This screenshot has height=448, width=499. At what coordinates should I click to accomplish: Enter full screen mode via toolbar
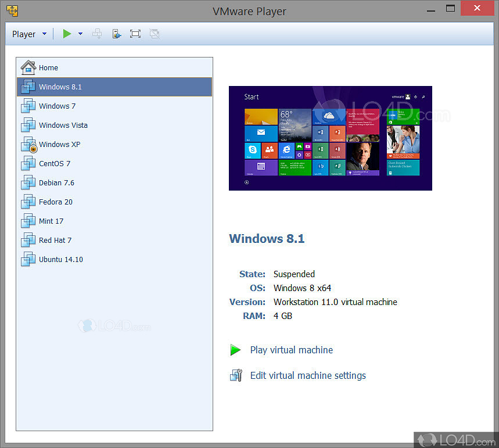135,34
